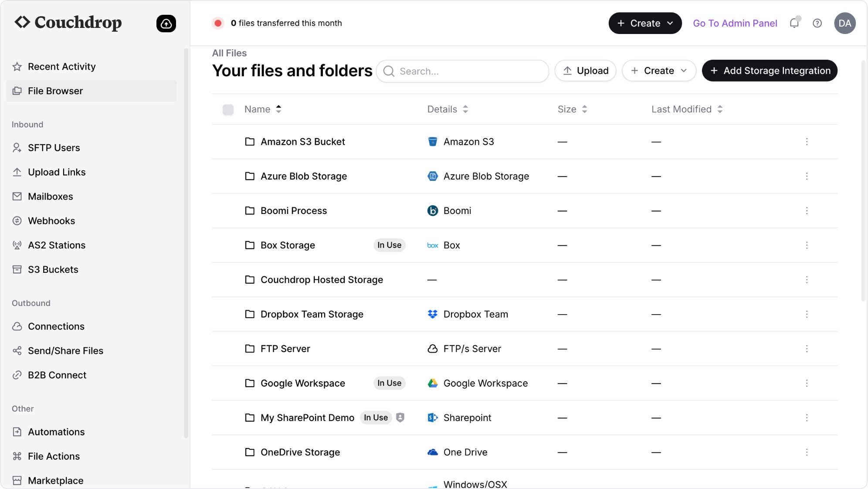Click the cloud upload icon next to the logo
This screenshot has height=489, width=868.
pyautogui.click(x=166, y=23)
